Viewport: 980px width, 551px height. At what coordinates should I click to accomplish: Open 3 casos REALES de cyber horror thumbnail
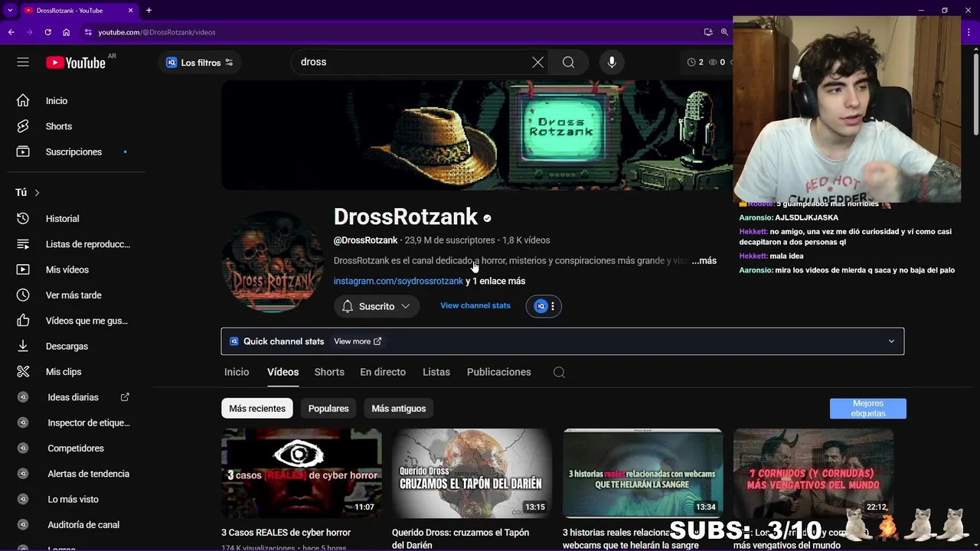click(x=302, y=473)
